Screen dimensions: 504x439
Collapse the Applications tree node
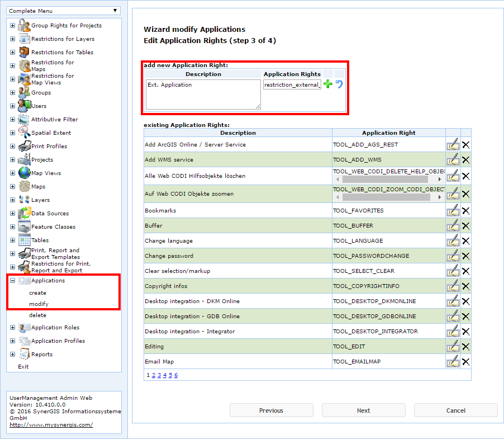[x=12, y=280]
